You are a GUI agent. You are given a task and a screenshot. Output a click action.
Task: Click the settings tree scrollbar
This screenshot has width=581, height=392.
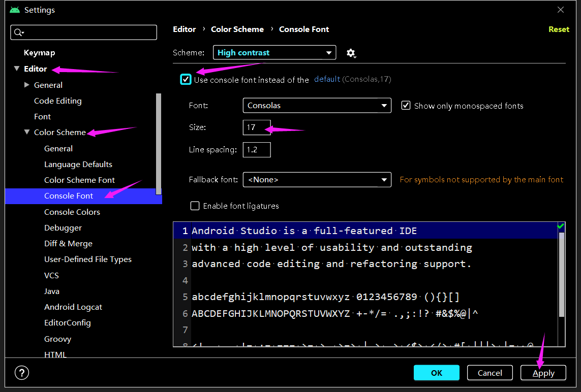[159, 144]
